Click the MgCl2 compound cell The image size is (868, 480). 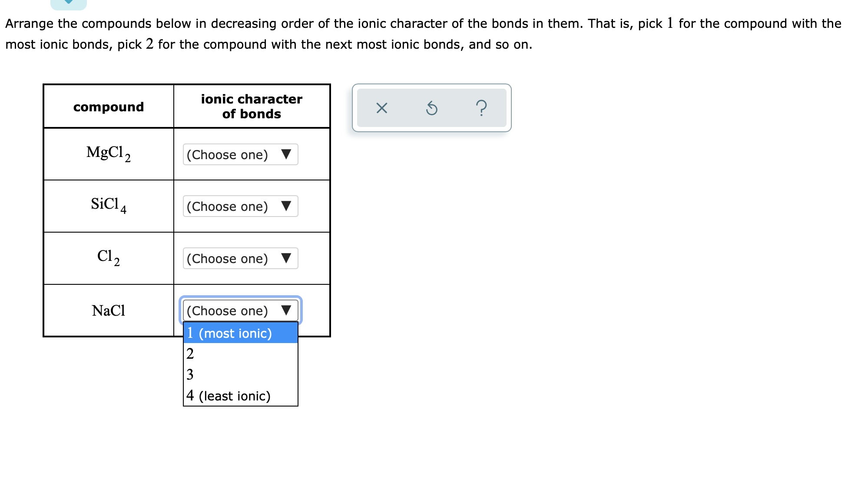coord(108,153)
